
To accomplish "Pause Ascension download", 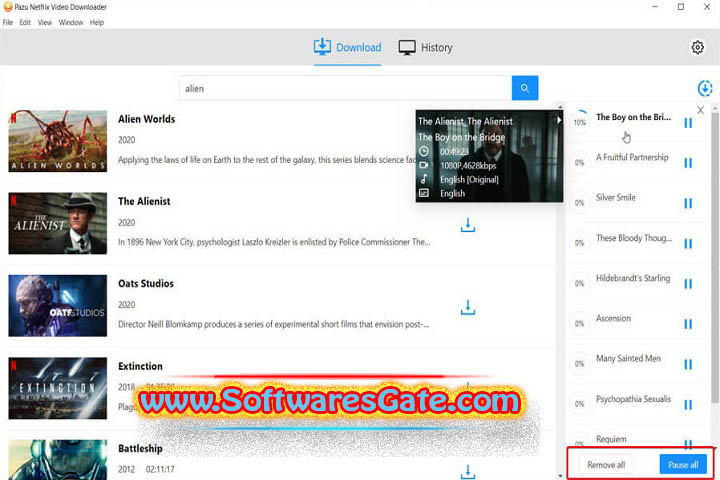I will point(687,324).
